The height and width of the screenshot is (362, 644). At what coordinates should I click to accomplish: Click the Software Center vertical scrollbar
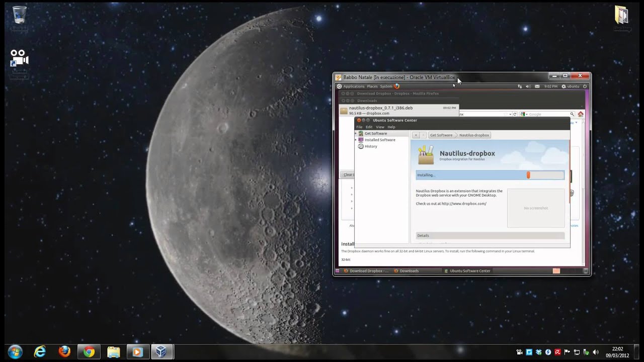coord(570,172)
